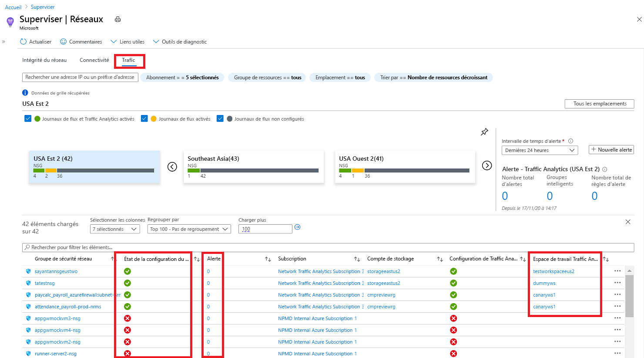644x358 pixels.
Task: Open Commentaires feedback
Action: [x=81, y=42]
